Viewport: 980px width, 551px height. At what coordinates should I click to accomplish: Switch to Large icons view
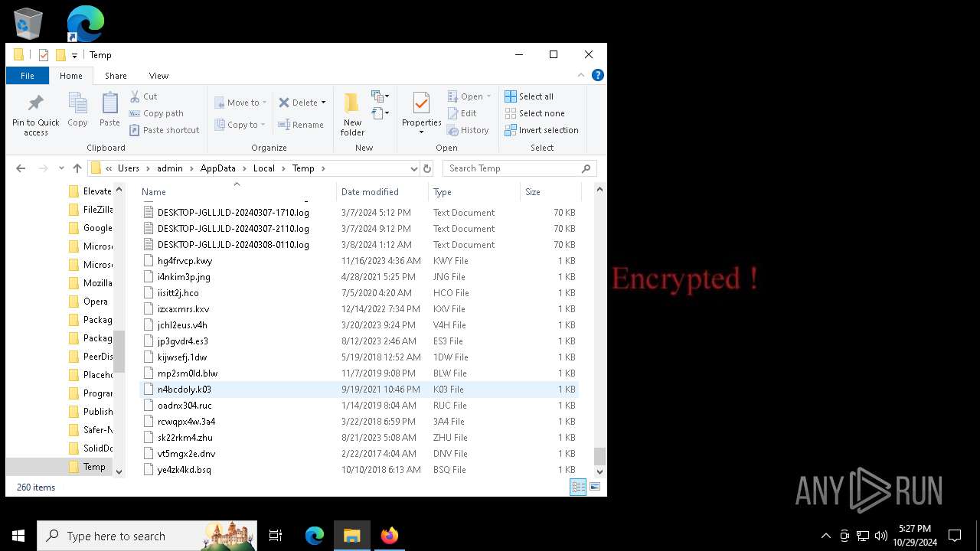(x=595, y=487)
